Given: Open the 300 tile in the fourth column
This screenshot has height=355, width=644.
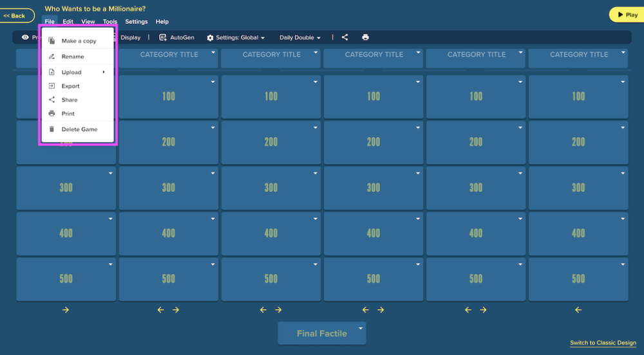Looking at the screenshot, I should (374, 188).
